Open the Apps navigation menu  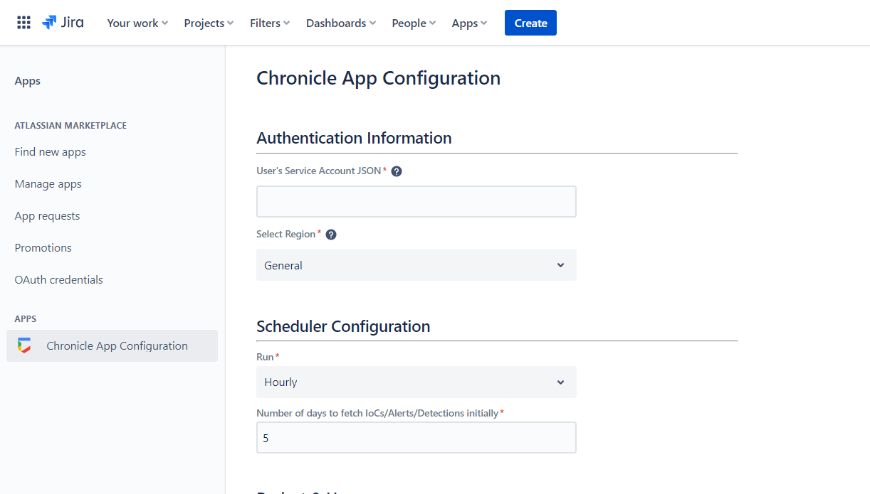click(x=469, y=23)
